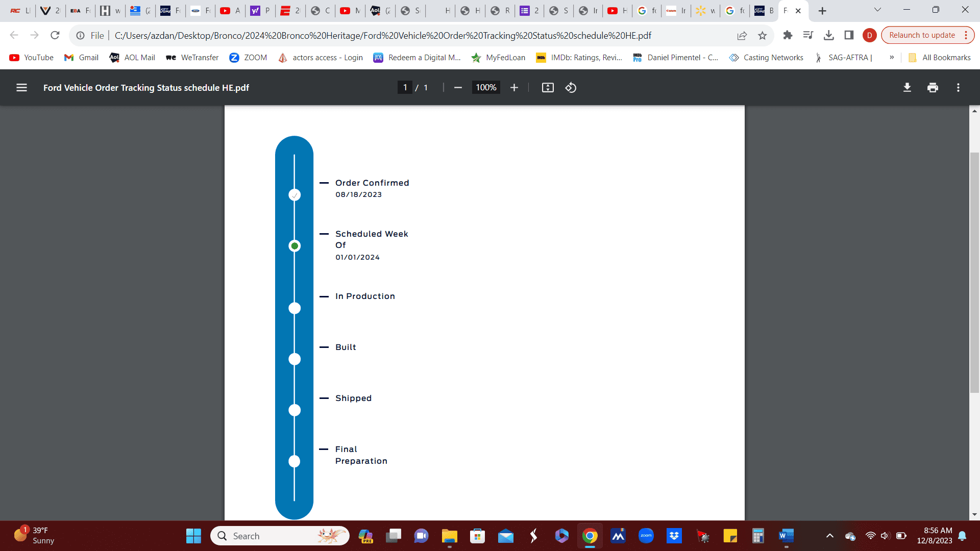Bookmark this tab with the star

[762, 35]
